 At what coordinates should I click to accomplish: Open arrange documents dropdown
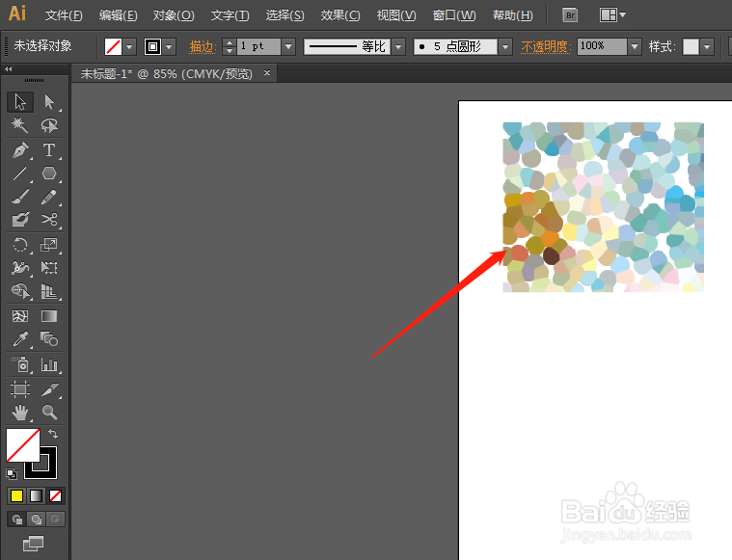coord(612,15)
